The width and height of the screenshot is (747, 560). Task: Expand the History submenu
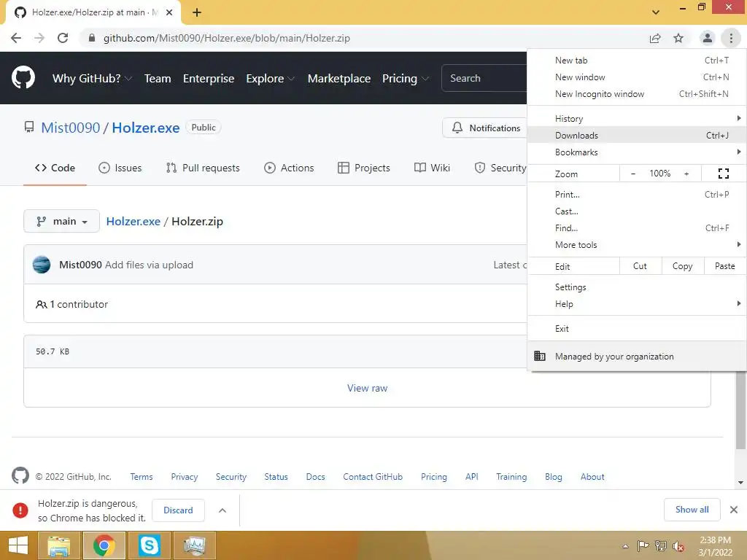[636, 119]
